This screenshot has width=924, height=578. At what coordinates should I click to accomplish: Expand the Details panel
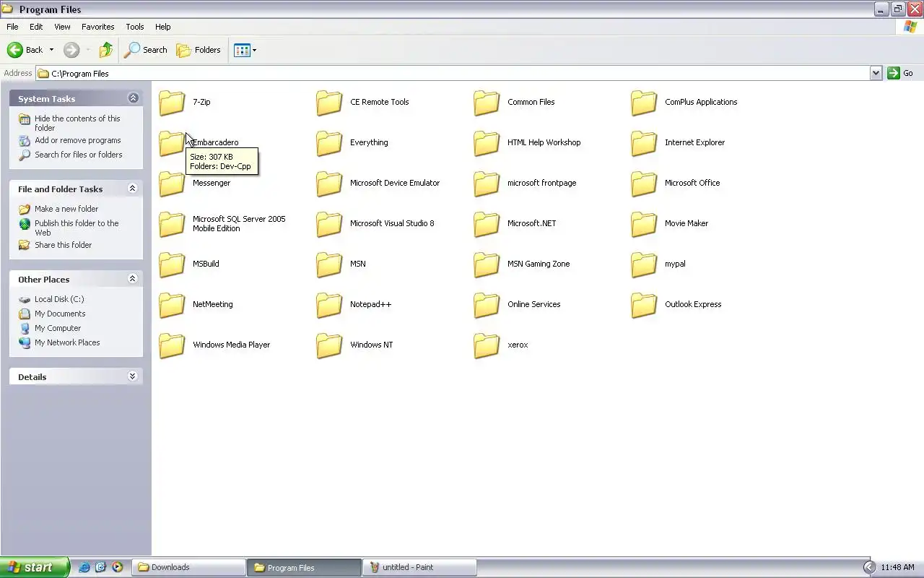click(133, 376)
